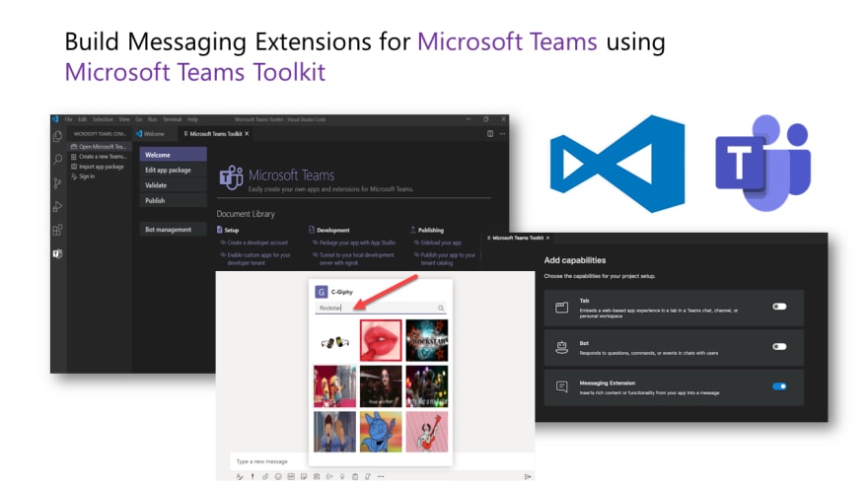The width and height of the screenshot is (868, 488).
Task: Click Open Microsoft Teams command in sidebar
Action: pyautogui.click(x=99, y=147)
